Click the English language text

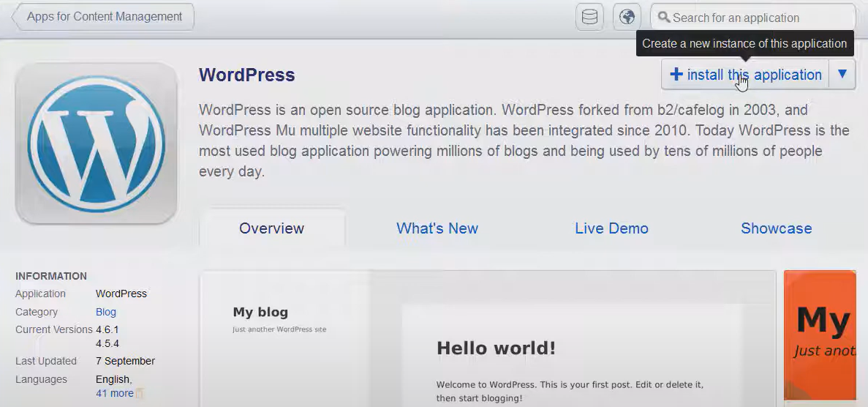click(113, 380)
